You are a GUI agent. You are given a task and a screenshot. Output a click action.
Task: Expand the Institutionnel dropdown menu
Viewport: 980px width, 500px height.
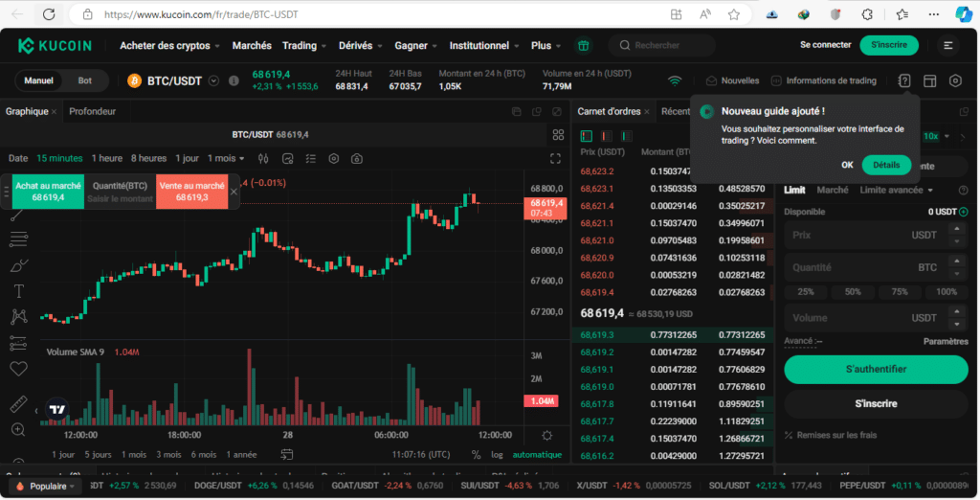click(x=484, y=46)
